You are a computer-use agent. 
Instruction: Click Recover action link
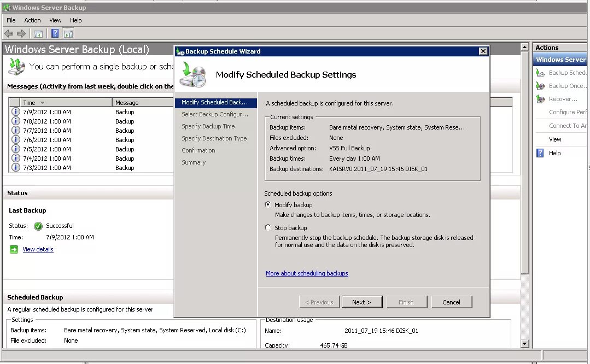click(x=563, y=99)
